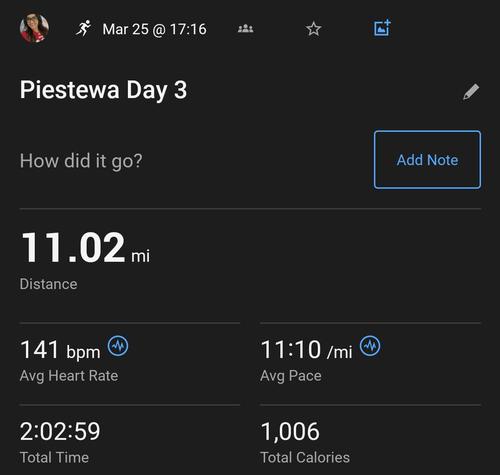Image resolution: width=500 pixels, height=475 pixels.
Task: Open the user profile avatar
Action: (34, 28)
